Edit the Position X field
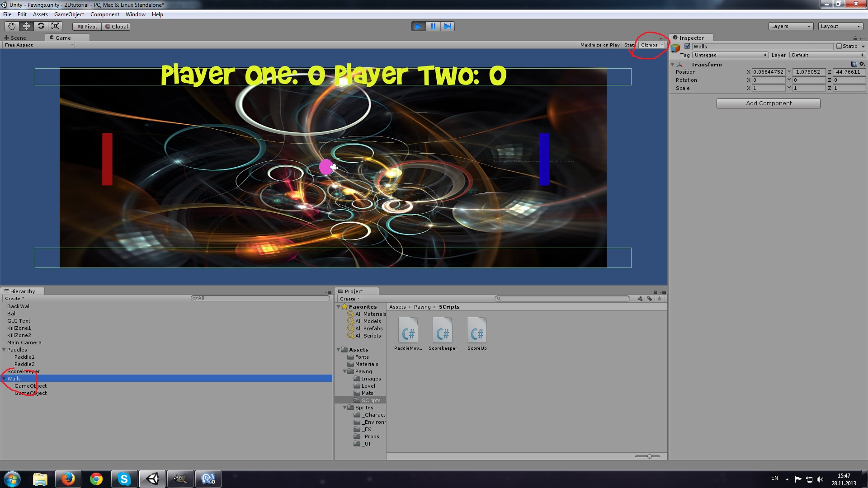 coord(769,72)
